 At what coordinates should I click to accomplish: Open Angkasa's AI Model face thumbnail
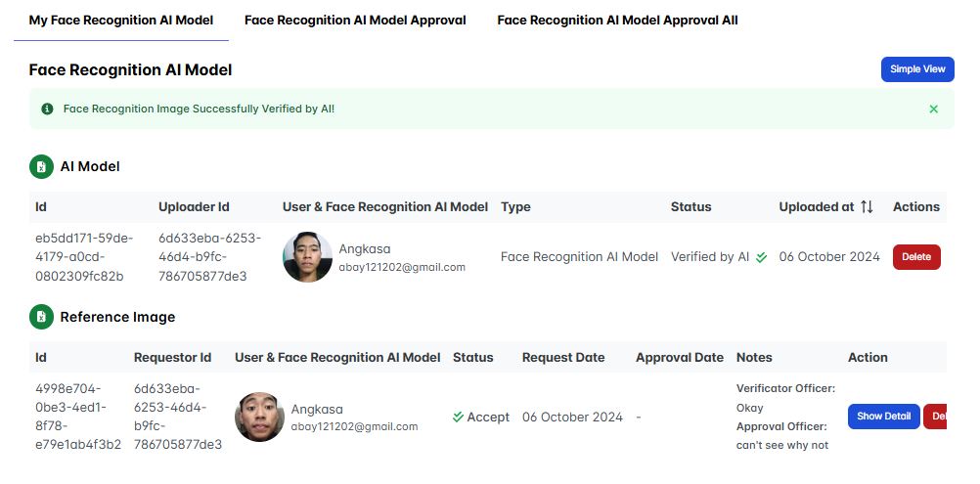[x=307, y=257]
